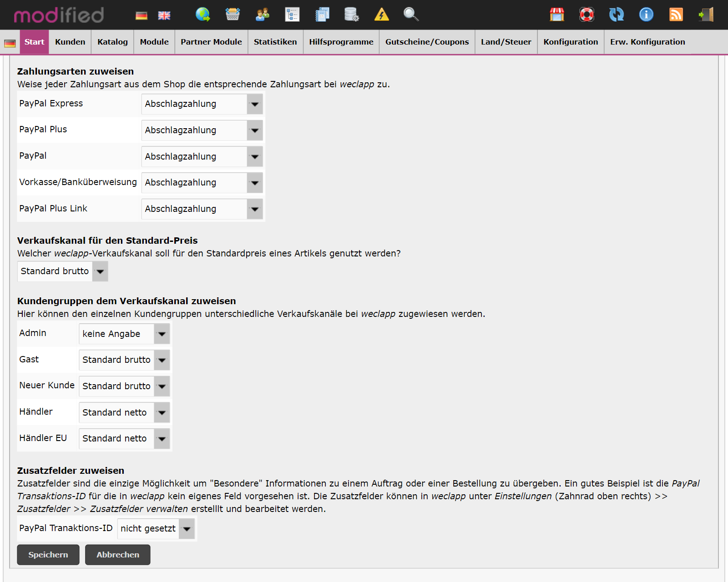Switch to the Katalog tab
Screen dimensions: 728x582
[112, 41]
